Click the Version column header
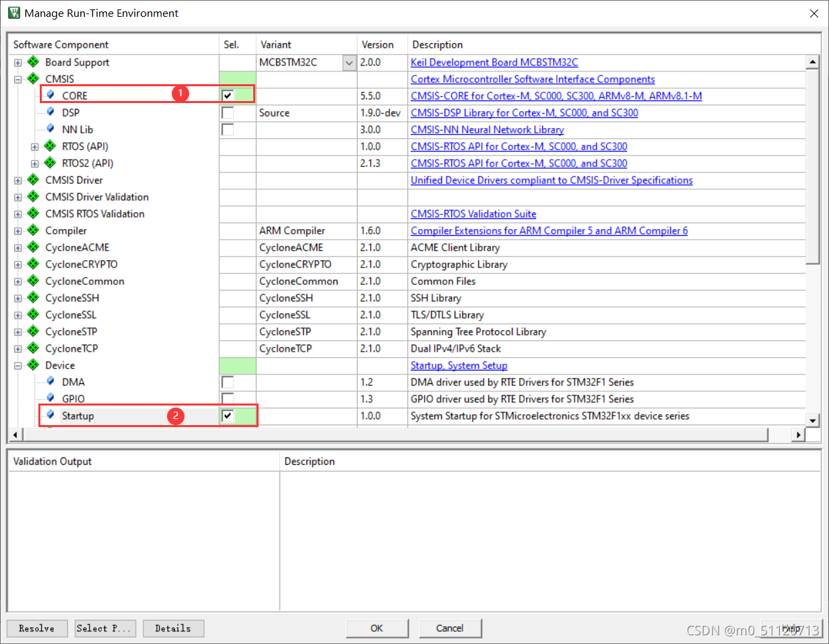Screen dimensions: 829x644 [x=383, y=44]
